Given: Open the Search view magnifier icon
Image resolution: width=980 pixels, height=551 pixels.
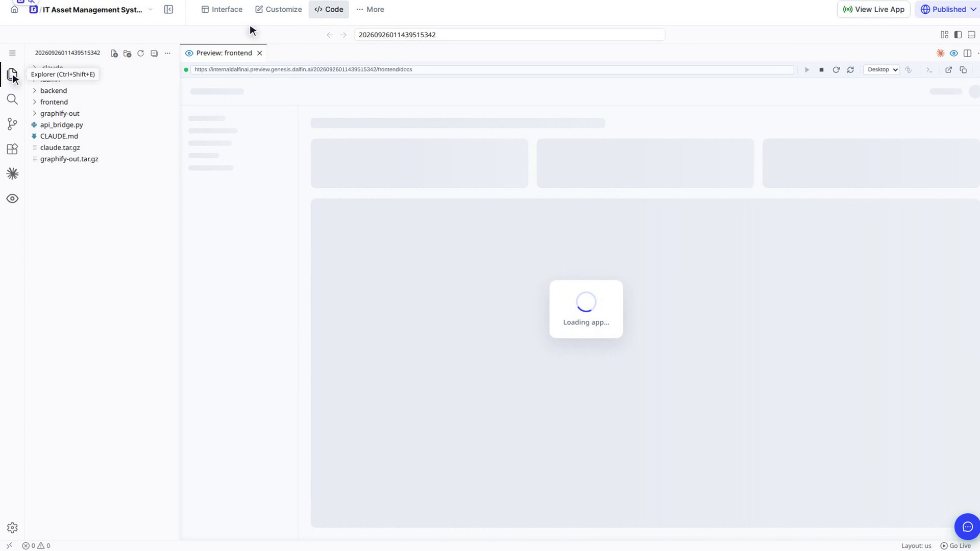Looking at the screenshot, I should coord(12,99).
